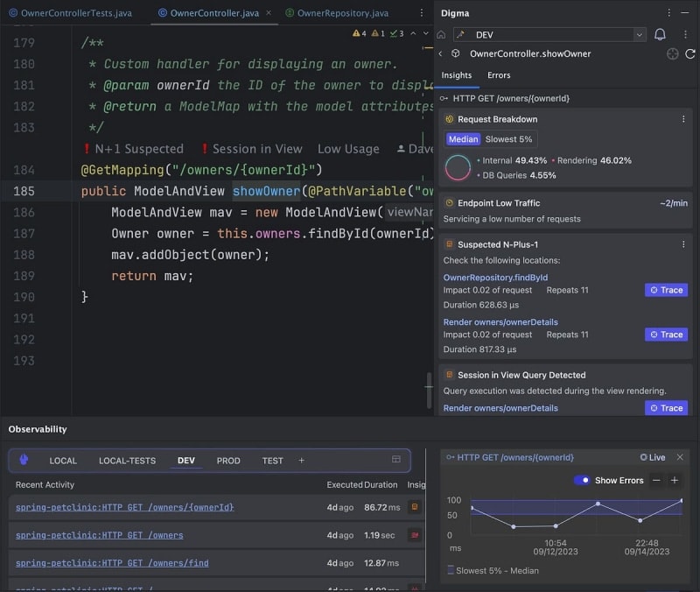Select the Median percentile option
This screenshot has width=700, height=592.
(463, 139)
